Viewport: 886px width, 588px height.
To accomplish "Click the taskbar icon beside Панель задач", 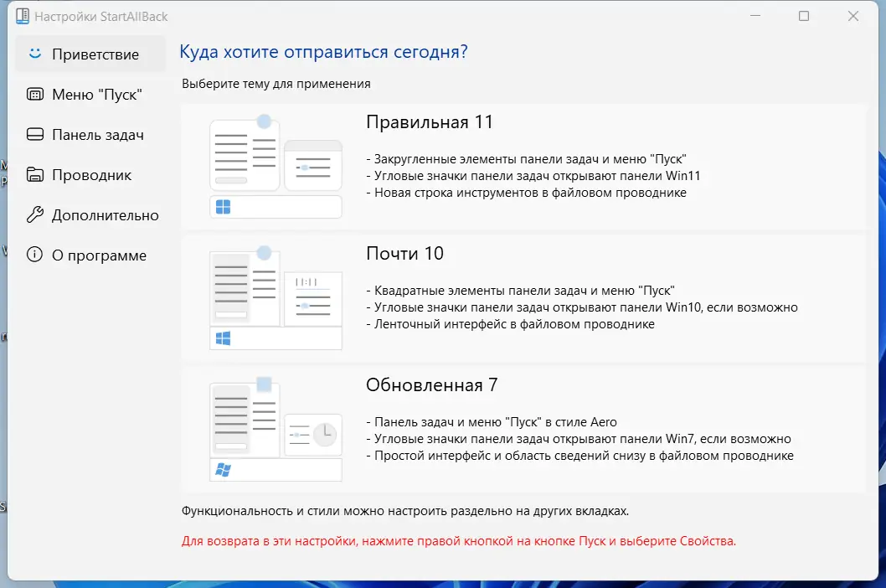I will point(34,134).
